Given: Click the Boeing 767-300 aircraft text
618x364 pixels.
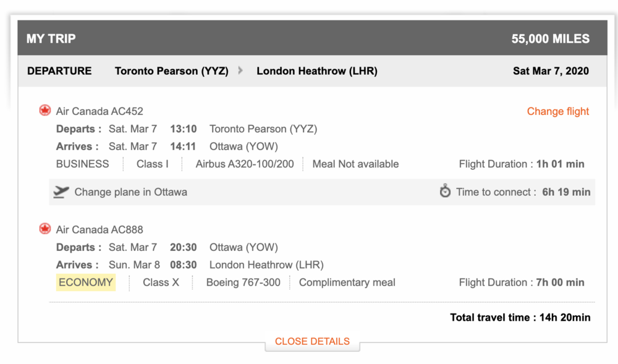Looking at the screenshot, I should 243,282.
